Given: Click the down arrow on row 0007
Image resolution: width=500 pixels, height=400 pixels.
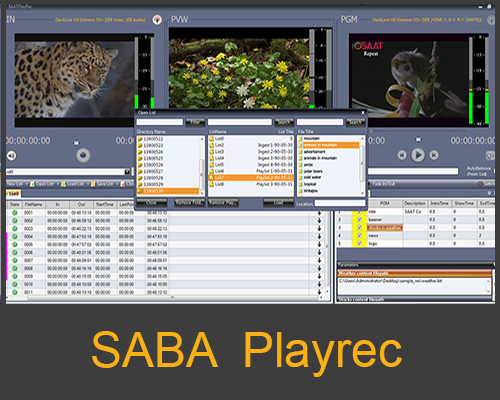Looking at the screenshot, I should point(319,260).
